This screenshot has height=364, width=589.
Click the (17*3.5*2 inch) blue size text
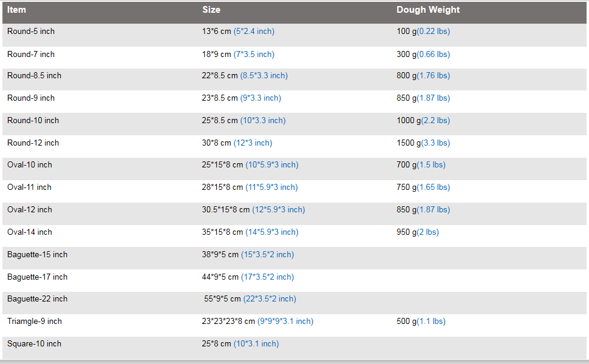267,277
